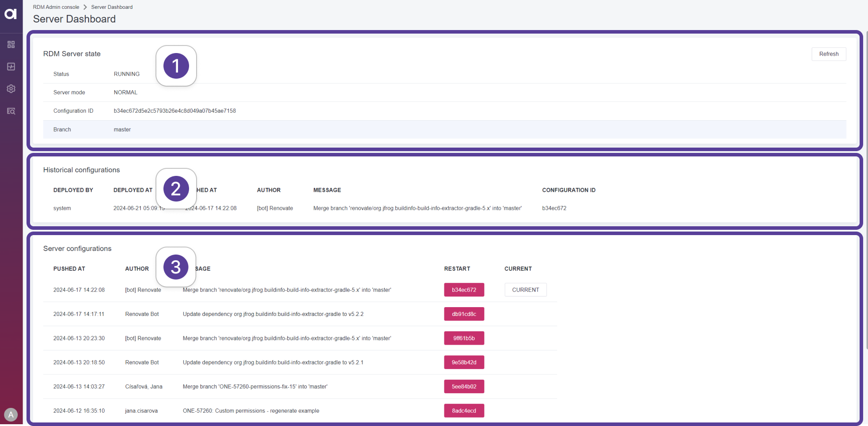The height and width of the screenshot is (426, 868).
Task: Restart with configuration 9e58b42d
Action: tap(464, 362)
